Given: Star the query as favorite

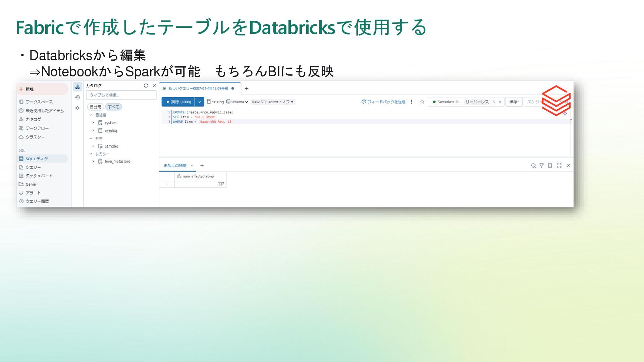Looking at the screenshot, I should 422,102.
